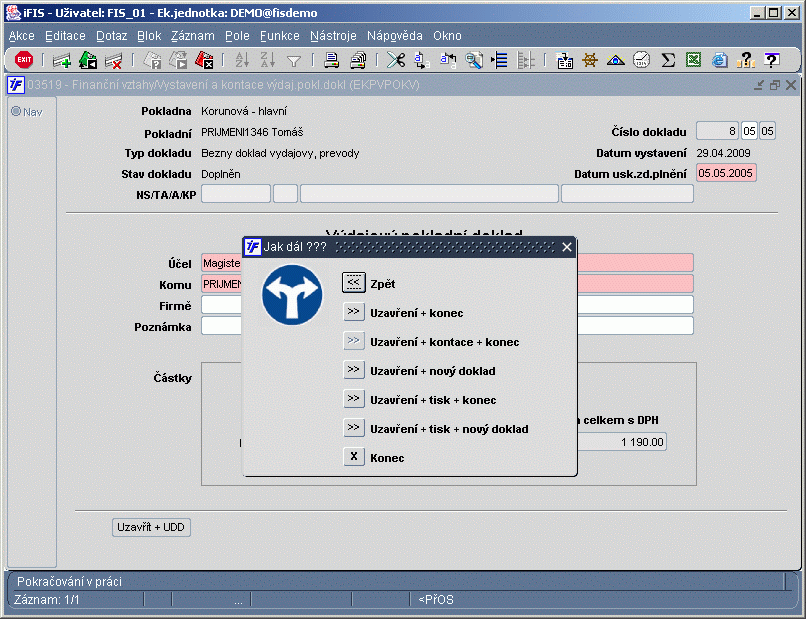
Task: Click the execute query toolbar icon
Action: point(178,61)
